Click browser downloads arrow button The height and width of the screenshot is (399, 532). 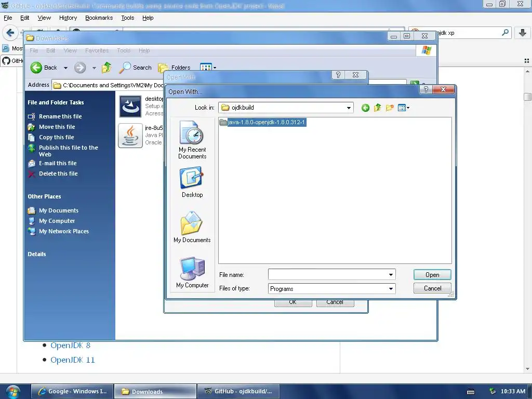tap(523, 33)
